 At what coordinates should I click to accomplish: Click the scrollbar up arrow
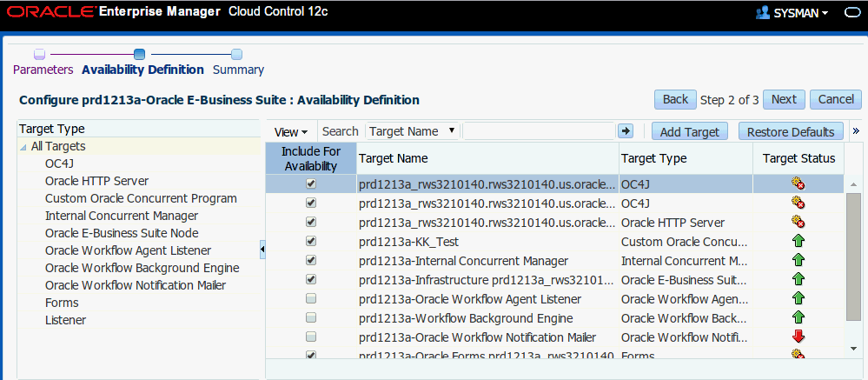pos(853,183)
